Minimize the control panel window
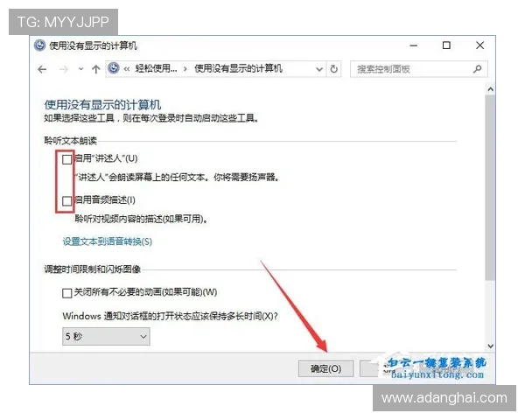 click(x=414, y=45)
